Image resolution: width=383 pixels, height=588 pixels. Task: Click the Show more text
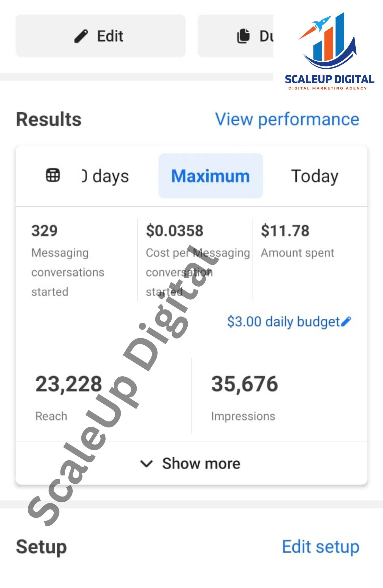tap(201, 463)
